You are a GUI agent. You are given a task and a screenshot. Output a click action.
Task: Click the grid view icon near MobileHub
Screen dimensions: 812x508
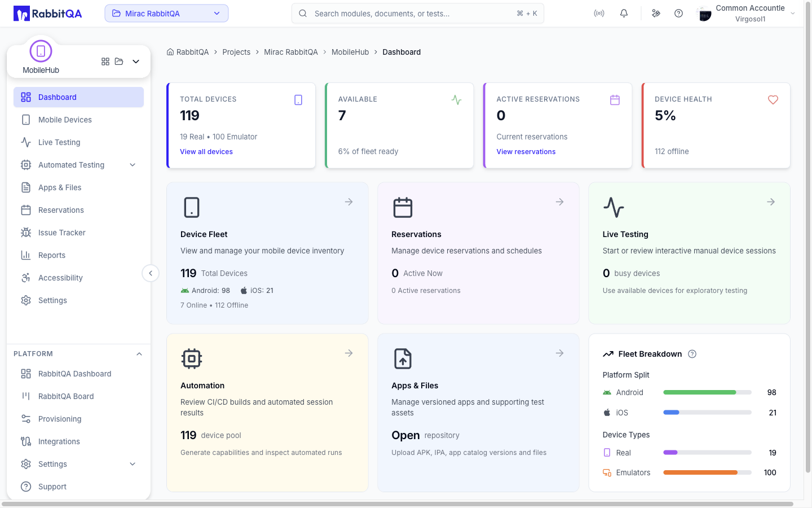(x=105, y=62)
